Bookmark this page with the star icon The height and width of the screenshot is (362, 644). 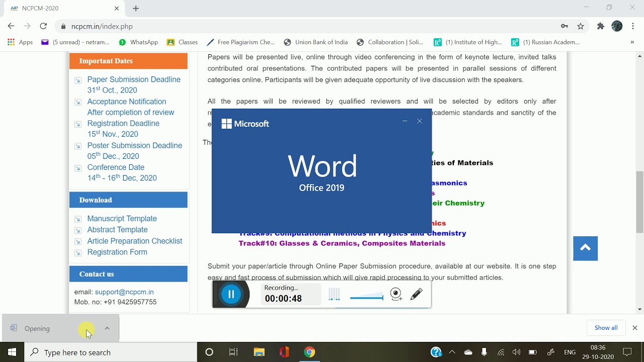coord(581,26)
